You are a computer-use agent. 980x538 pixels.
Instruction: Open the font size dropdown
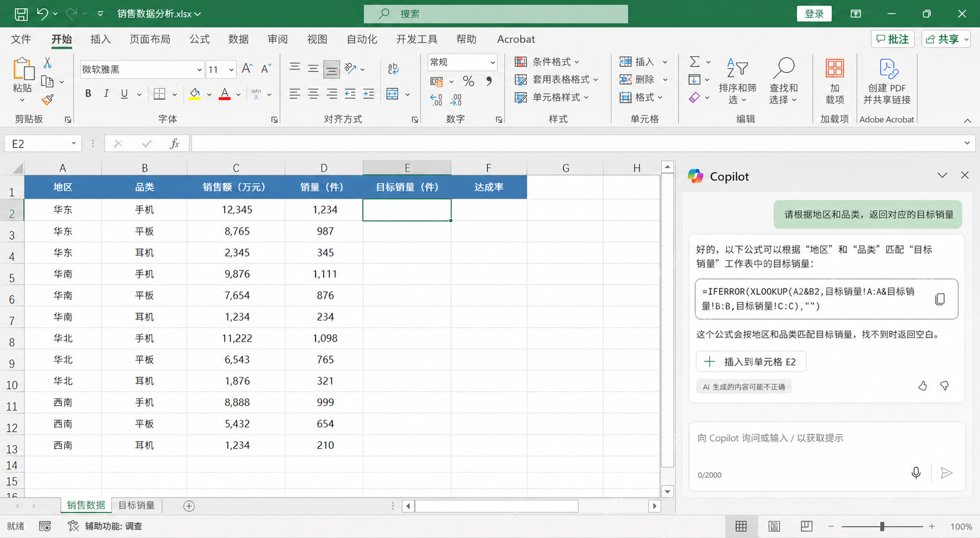click(232, 69)
